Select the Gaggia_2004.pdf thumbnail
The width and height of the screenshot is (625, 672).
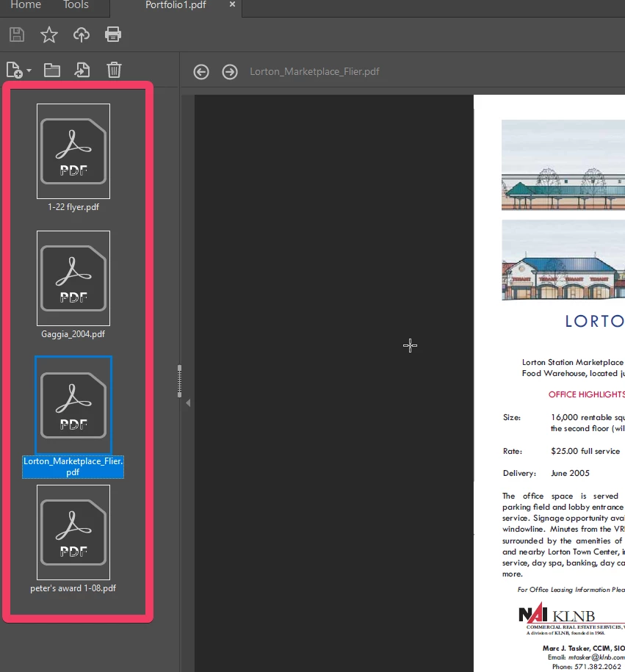[x=73, y=278]
